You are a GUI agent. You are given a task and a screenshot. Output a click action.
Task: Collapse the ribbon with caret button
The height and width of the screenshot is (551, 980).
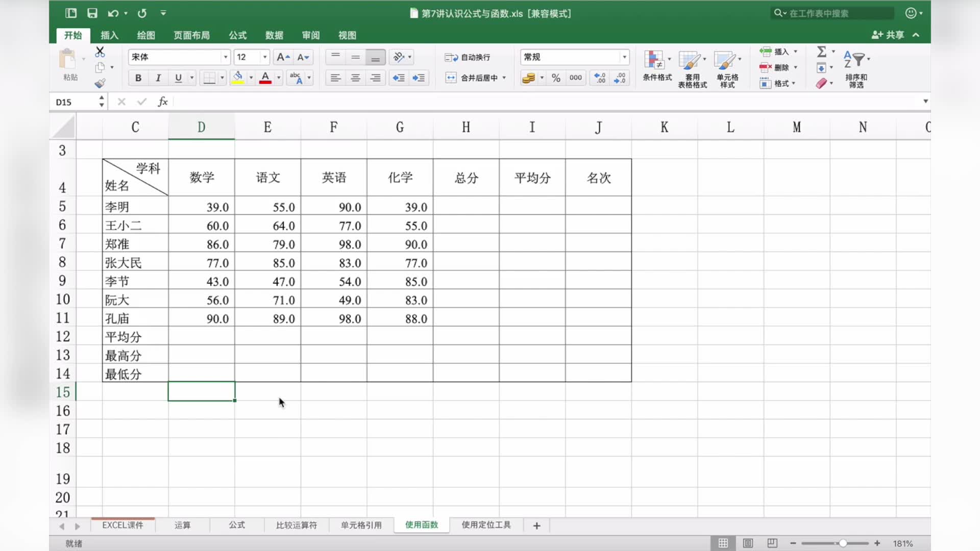point(916,35)
